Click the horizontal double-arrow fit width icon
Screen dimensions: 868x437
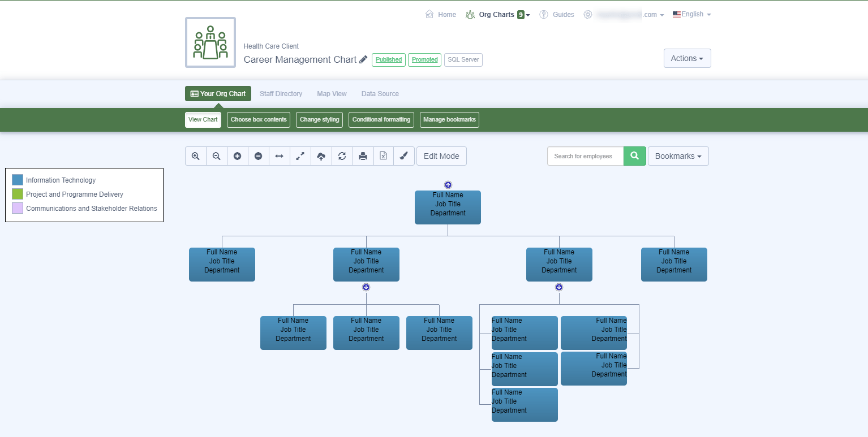(280, 156)
